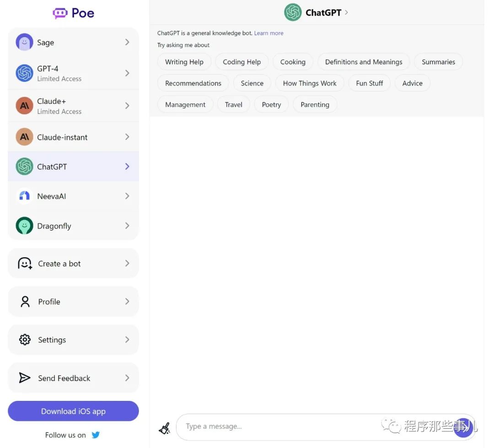494x448 pixels.
Task: Open the Learn more link
Action: pyautogui.click(x=269, y=33)
